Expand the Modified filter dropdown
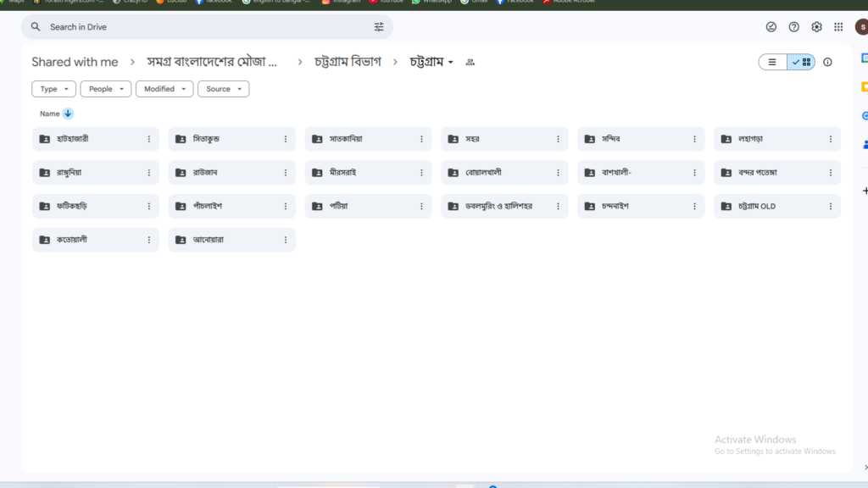 [x=164, y=89]
